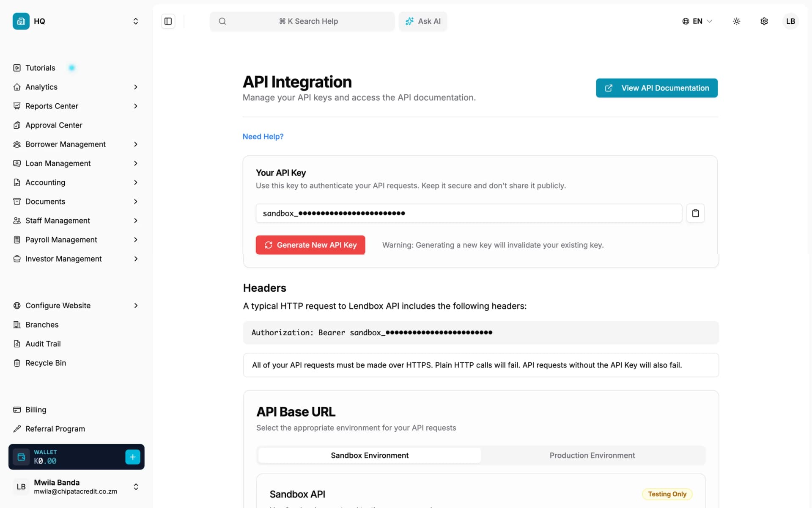
Task: Open the Need Help? link
Action: (263, 137)
